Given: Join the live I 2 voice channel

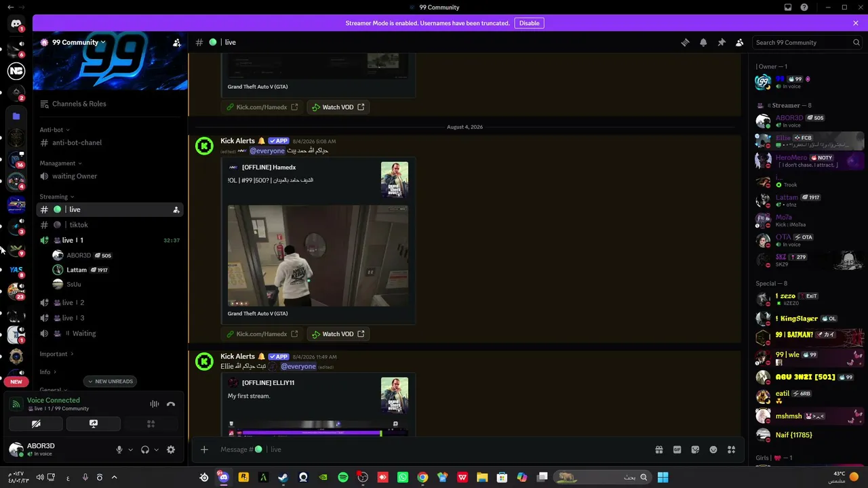Looking at the screenshot, I should (108, 302).
